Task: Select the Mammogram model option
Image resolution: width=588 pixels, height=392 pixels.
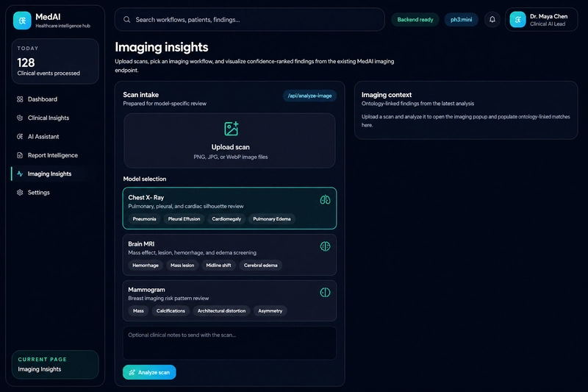Action: coord(229,301)
